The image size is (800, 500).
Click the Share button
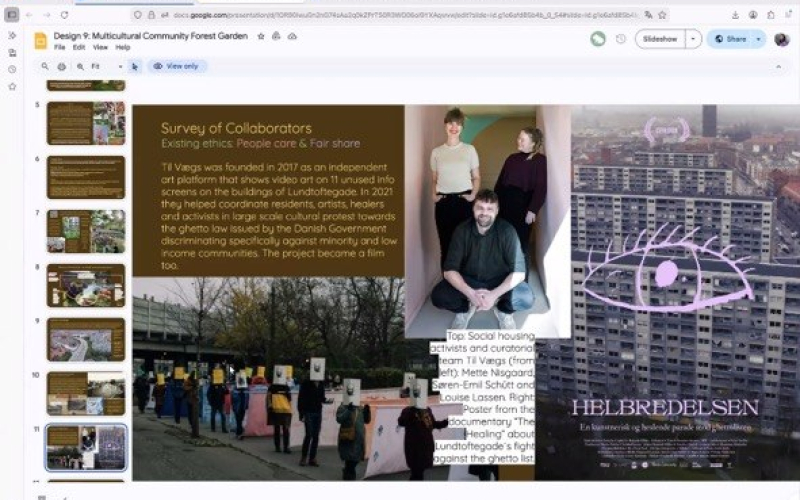(x=730, y=39)
